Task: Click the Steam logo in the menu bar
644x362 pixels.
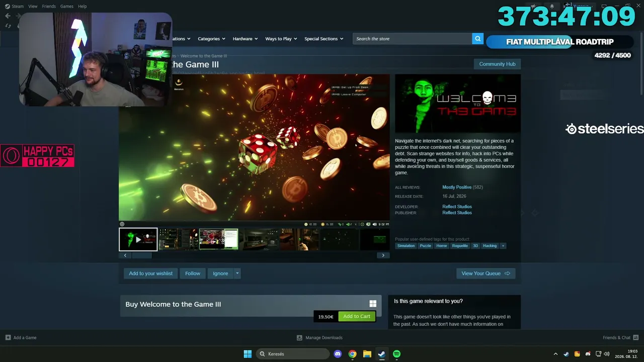Action: tap(7, 7)
